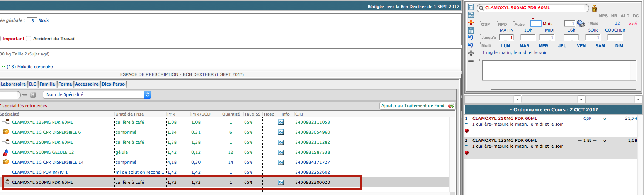This screenshot has width=644, height=195.
Task: Open the Famille tab
Action: tap(47, 84)
